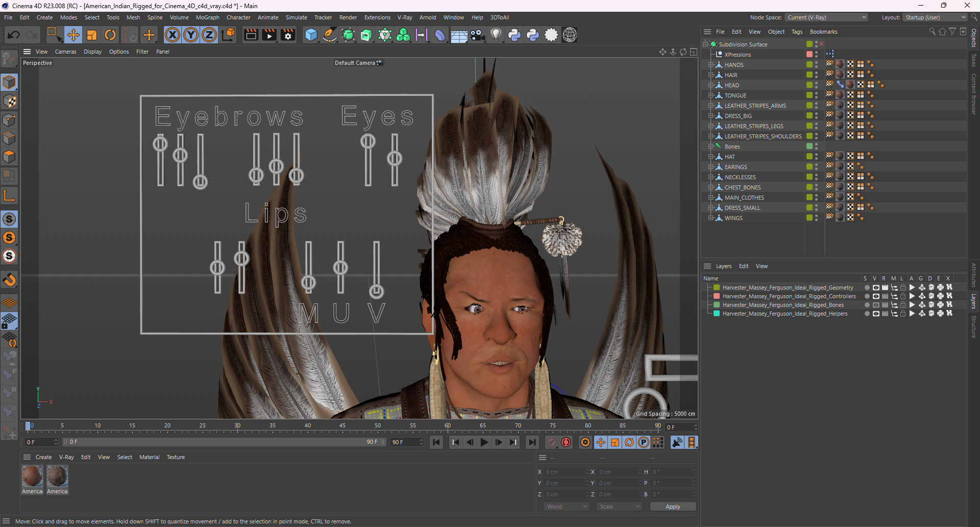
Task: Expand the HANDS object tree
Action: [710, 65]
